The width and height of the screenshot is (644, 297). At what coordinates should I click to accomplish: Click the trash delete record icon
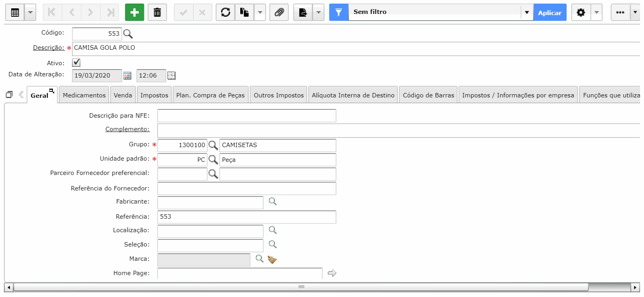click(x=157, y=12)
